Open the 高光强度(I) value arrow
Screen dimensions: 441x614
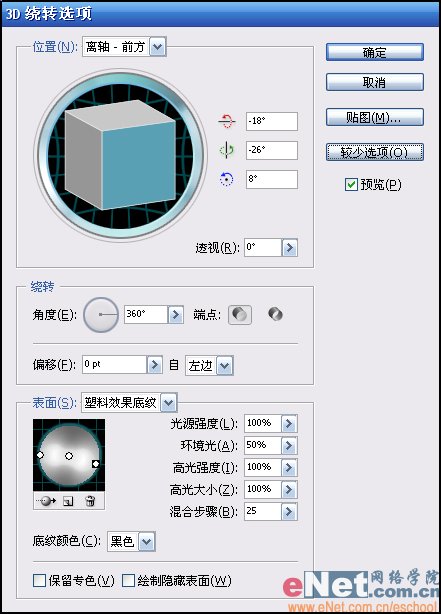pos(289,467)
